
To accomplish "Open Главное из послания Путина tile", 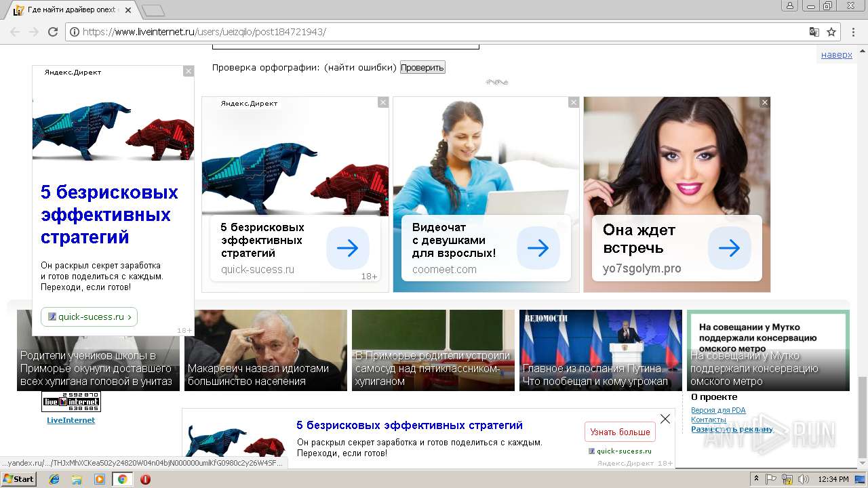I will [601, 350].
